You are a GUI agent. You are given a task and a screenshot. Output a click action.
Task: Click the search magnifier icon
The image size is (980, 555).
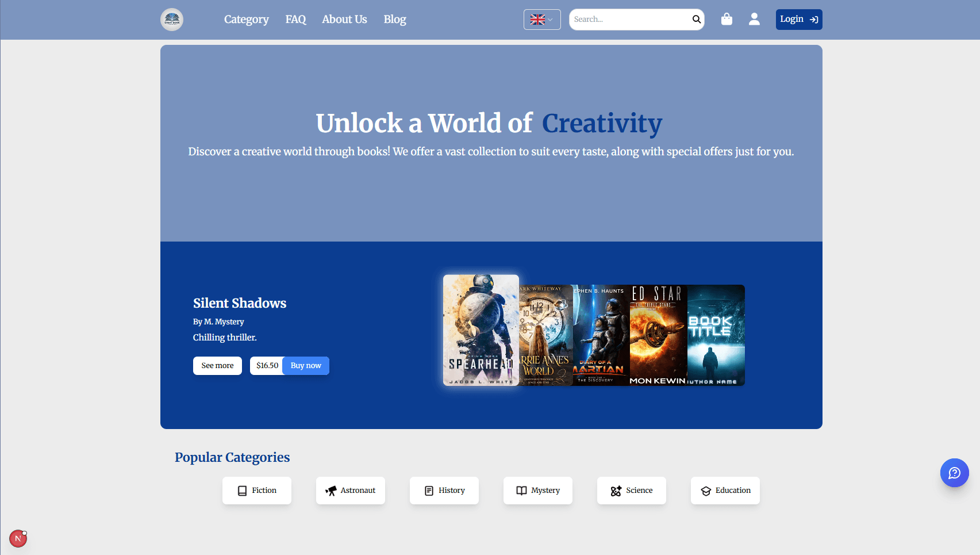(x=695, y=19)
